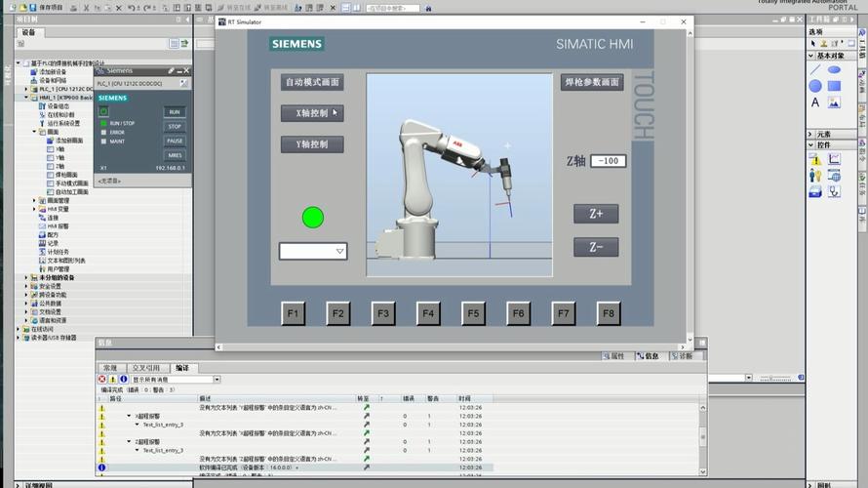Click the Z+ jog button
The height and width of the screenshot is (488, 868).
596,214
